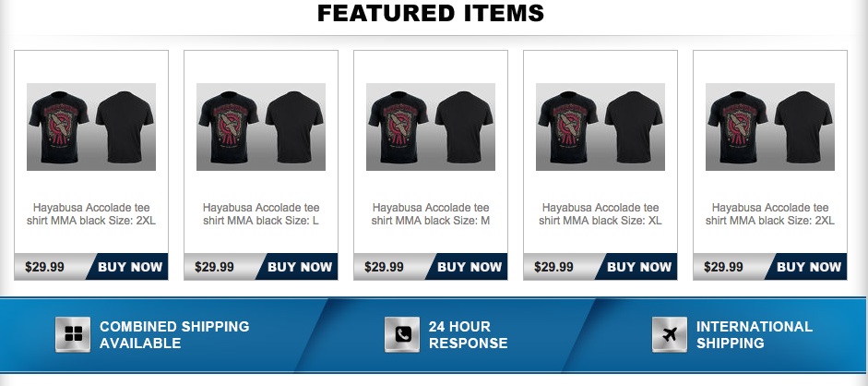Screen dimensions: 868x386
Task: Open the size M tee shirt image
Action: [431, 127]
